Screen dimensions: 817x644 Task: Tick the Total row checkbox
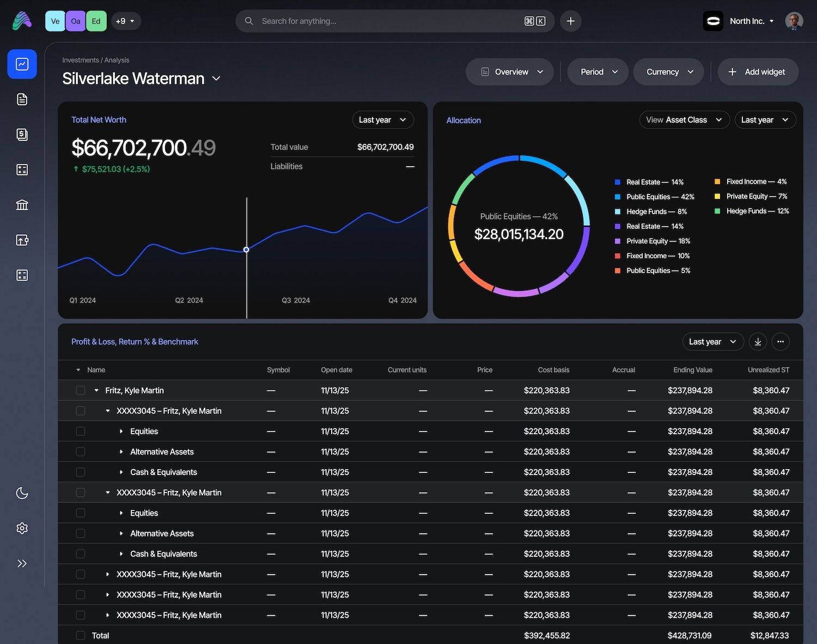tap(81, 635)
